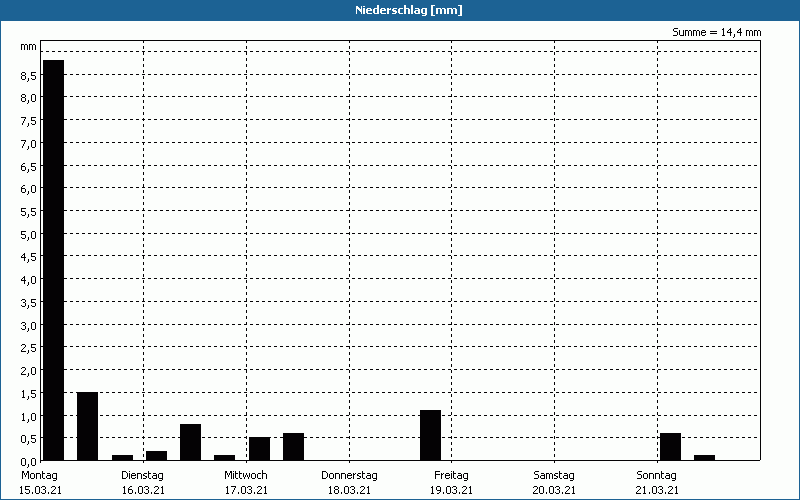Screen dimensions: 800x500
Task: Click the date "15.03.21"
Action: point(41,491)
